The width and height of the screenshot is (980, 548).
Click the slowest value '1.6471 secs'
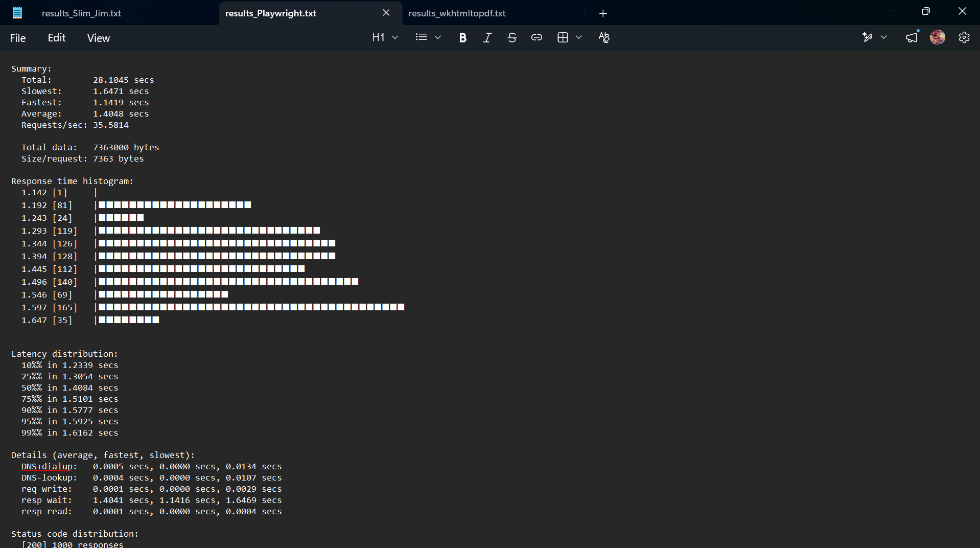click(x=121, y=91)
